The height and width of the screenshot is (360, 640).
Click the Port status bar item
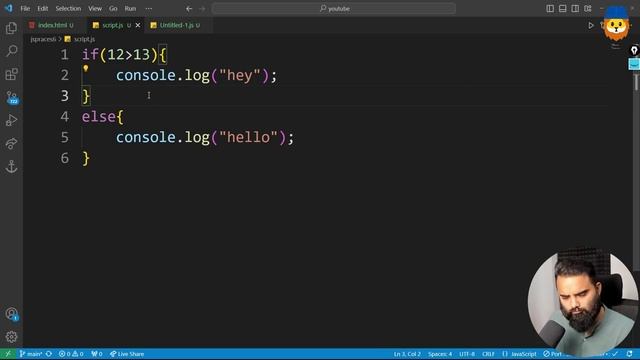click(552, 354)
